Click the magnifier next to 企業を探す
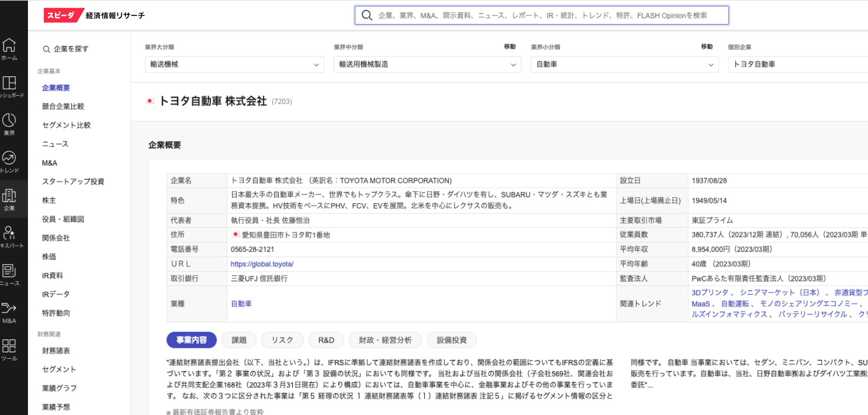 (x=46, y=49)
